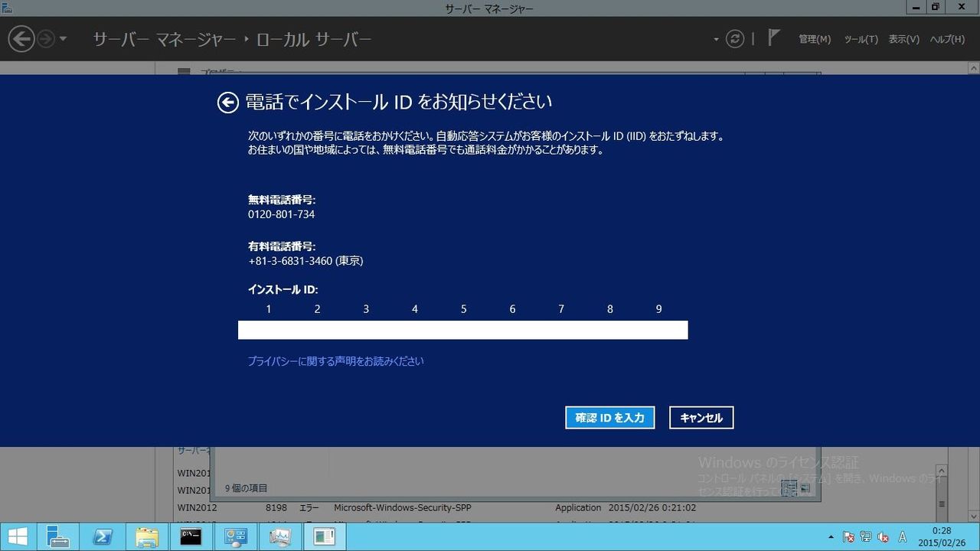Click the 確認 ID を入力 button
This screenshot has height=551, width=980.
610,418
